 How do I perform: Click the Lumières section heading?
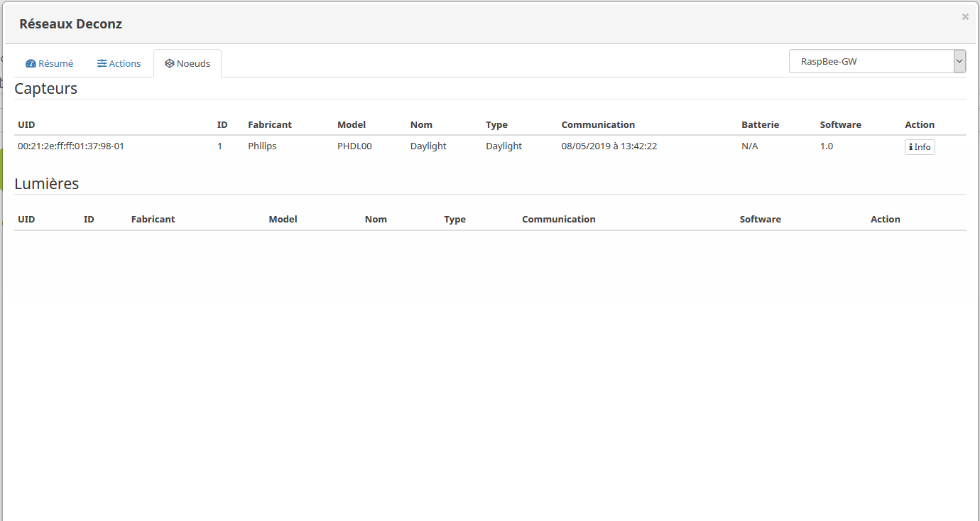(47, 183)
